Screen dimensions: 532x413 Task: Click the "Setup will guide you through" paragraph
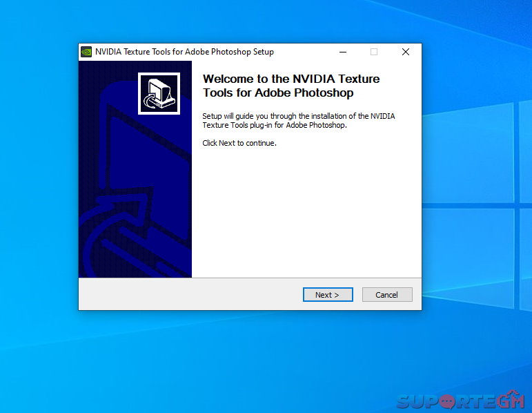pos(299,121)
